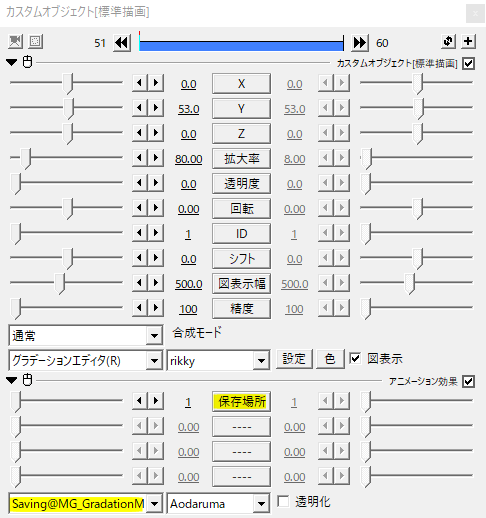Viewport: 486px width, 518px height.
Task: Click the left Y value 53.0 field
Action: [x=189, y=109]
